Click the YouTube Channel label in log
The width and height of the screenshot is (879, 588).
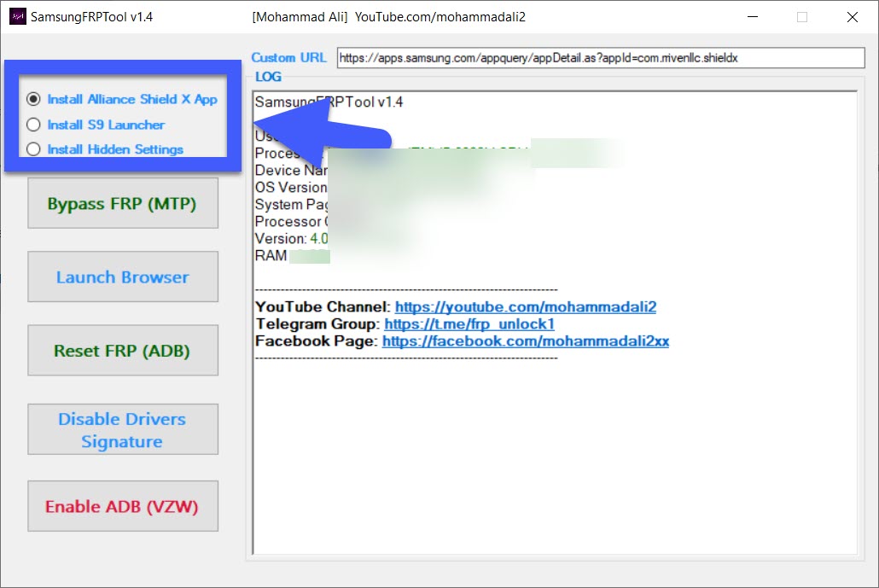tap(323, 307)
